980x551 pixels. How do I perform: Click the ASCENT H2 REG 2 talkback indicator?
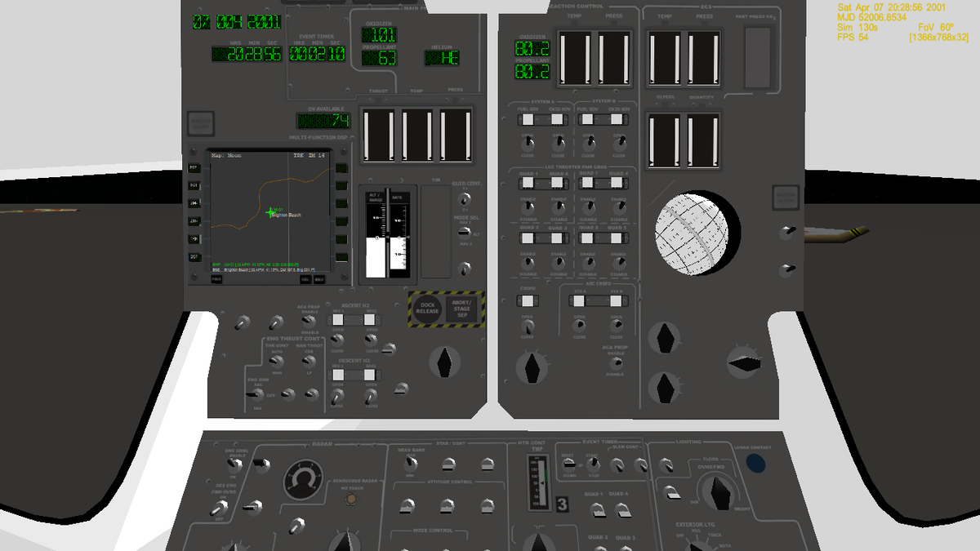pyautogui.click(x=369, y=319)
